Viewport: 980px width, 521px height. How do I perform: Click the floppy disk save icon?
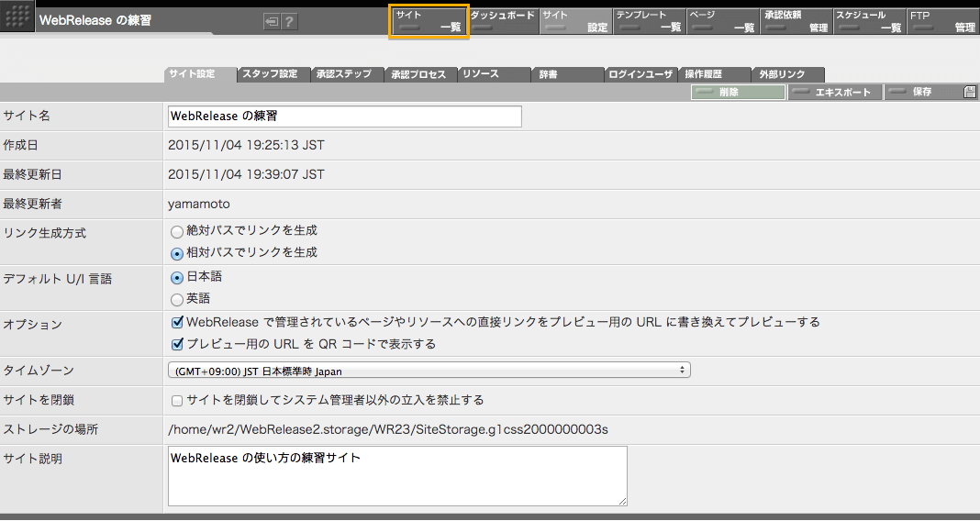coord(969,92)
